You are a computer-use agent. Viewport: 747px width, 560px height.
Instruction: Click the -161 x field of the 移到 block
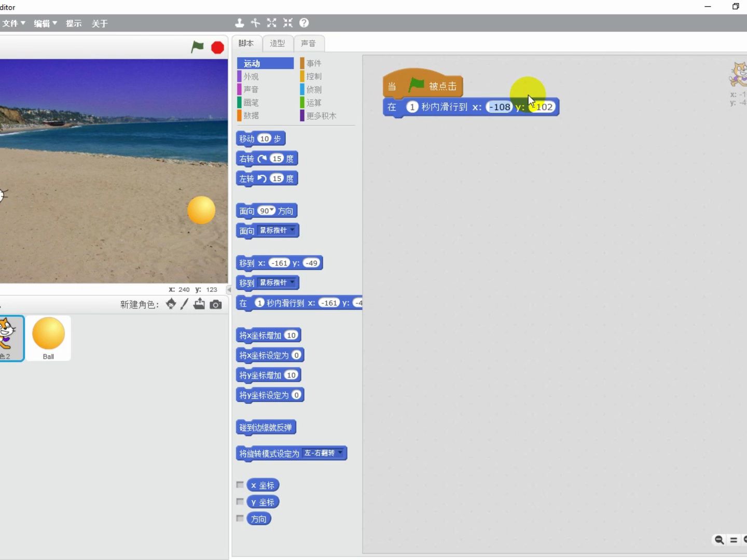coord(280,263)
